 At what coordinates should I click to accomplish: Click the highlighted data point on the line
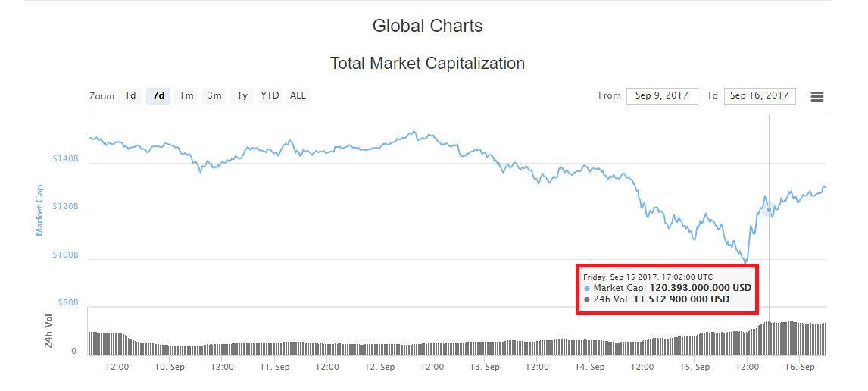pyautogui.click(x=769, y=210)
